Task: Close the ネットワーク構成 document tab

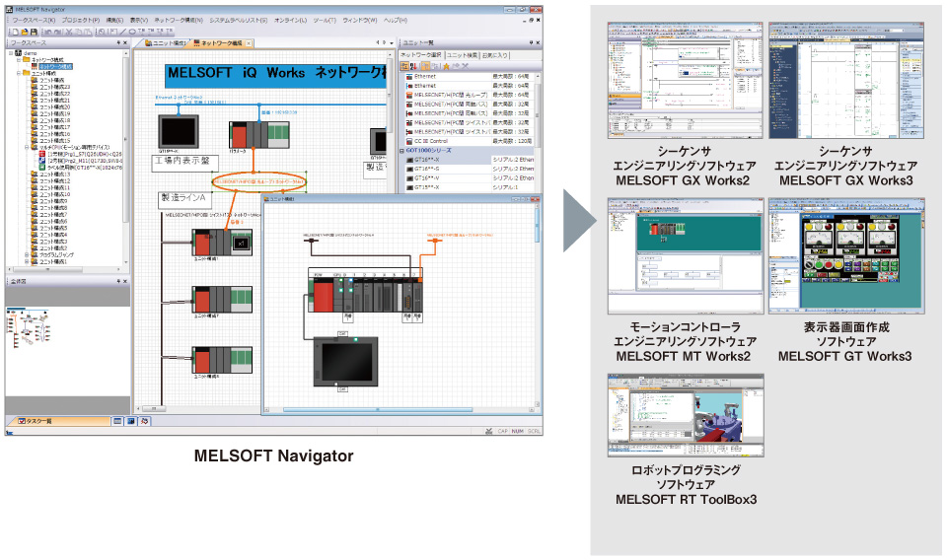Action: click(x=249, y=43)
